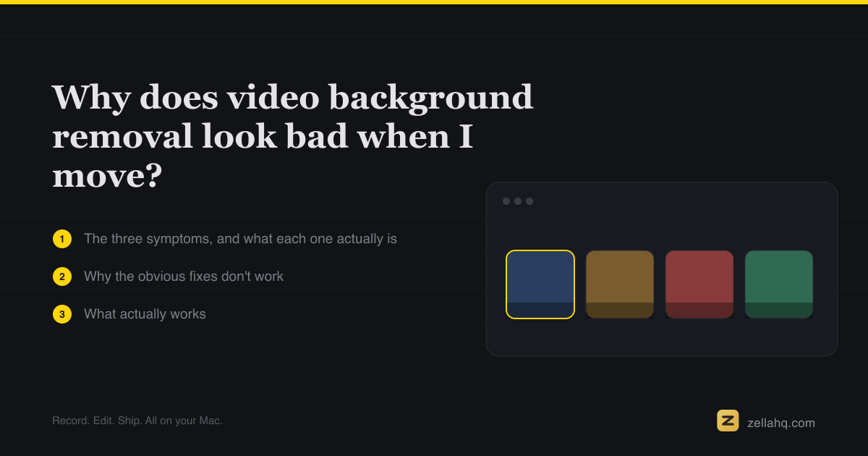The height and width of the screenshot is (456, 868).
Task: Select the blue color swatch
Action: 540,284
